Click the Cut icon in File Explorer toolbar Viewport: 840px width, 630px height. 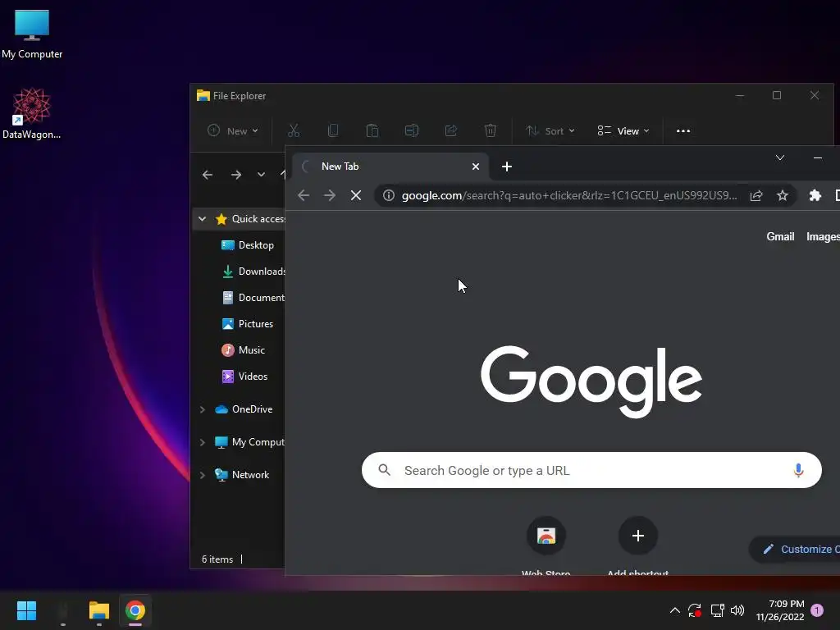click(x=294, y=130)
